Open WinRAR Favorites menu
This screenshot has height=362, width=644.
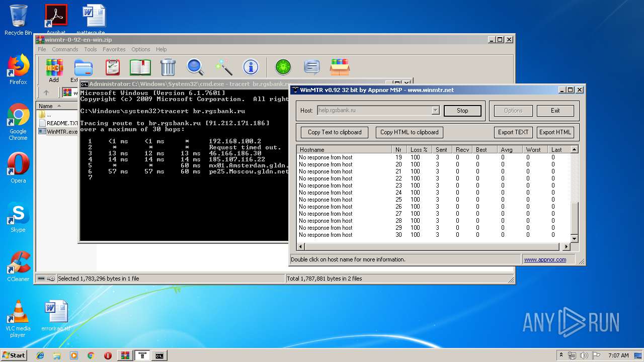[114, 49]
